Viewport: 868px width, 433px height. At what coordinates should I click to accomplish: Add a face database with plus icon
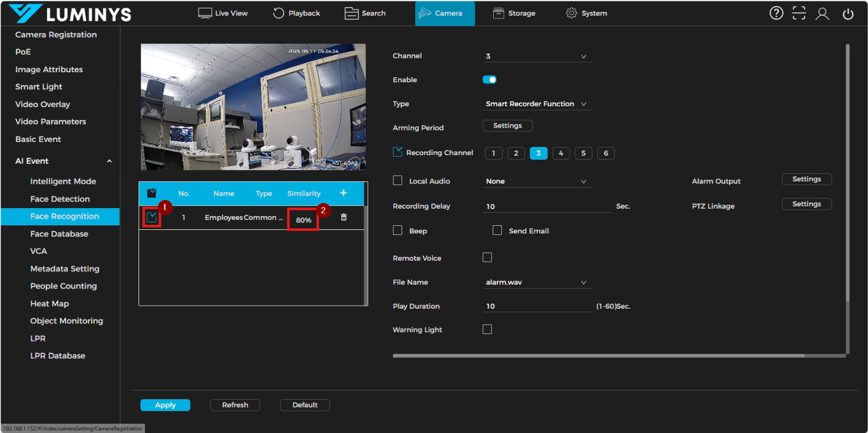coord(343,193)
